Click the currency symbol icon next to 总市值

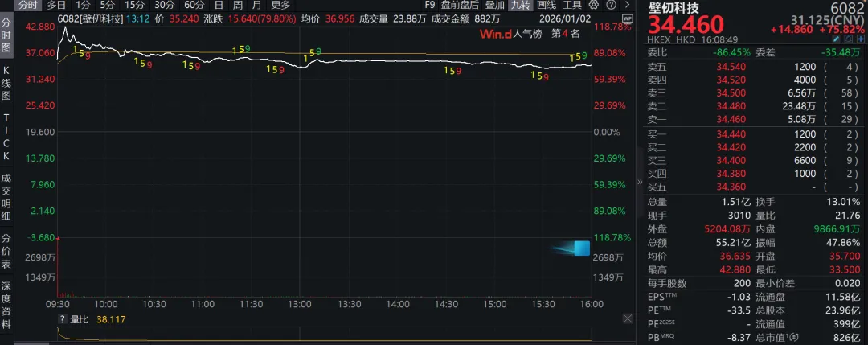[x=795, y=337]
